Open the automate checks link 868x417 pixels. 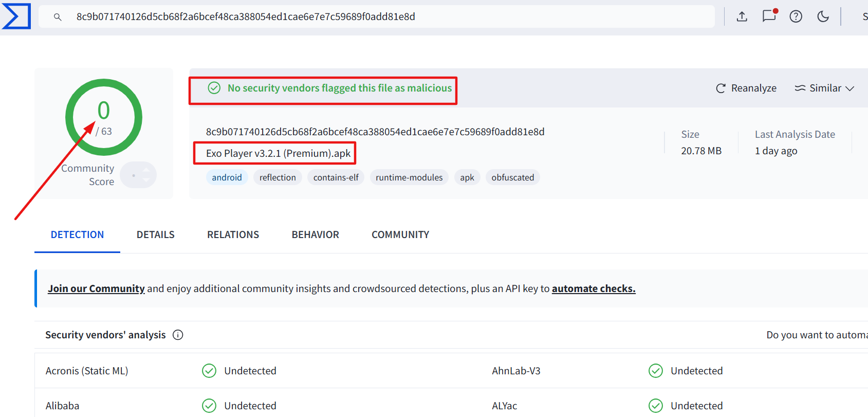pyautogui.click(x=594, y=288)
